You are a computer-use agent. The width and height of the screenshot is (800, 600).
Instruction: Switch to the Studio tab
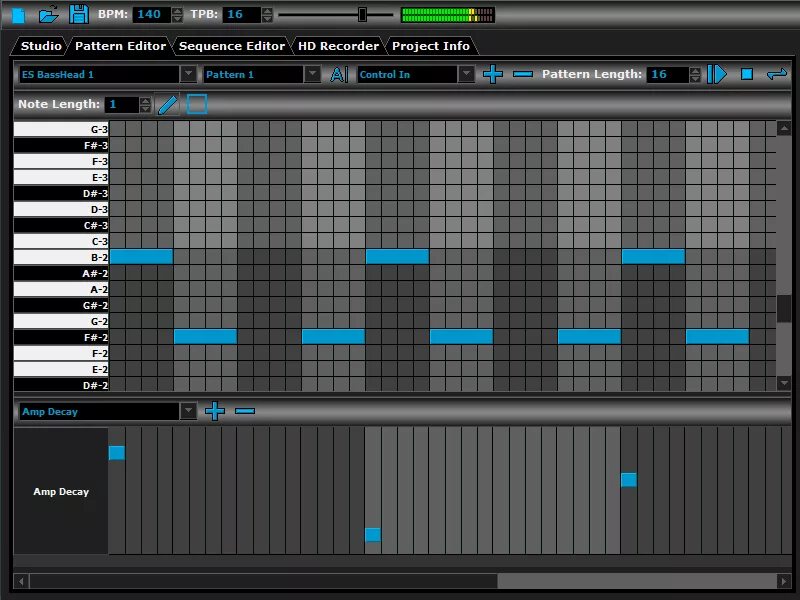point(41,46)
